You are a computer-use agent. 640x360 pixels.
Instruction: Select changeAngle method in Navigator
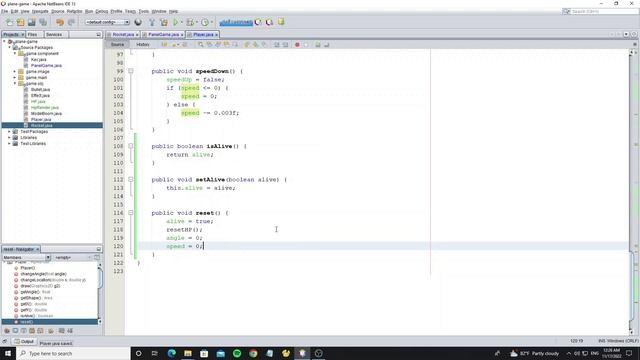coord(43,274)
